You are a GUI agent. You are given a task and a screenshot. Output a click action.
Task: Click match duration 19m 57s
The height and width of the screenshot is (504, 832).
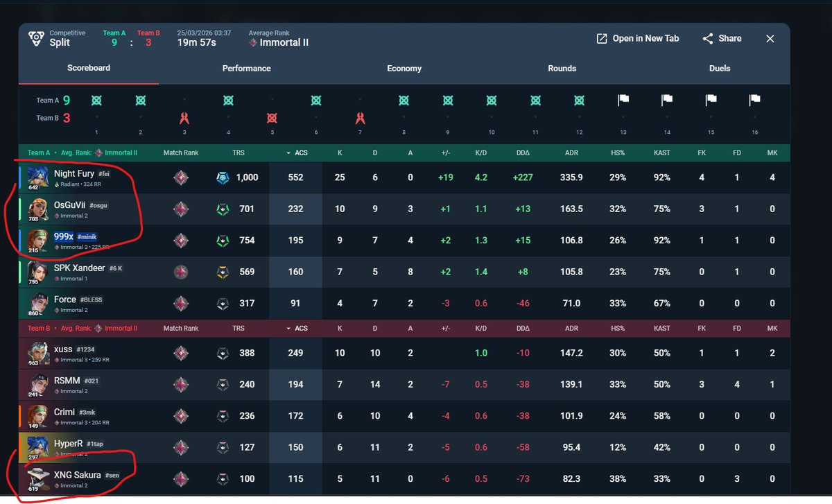tap(196, 42)
